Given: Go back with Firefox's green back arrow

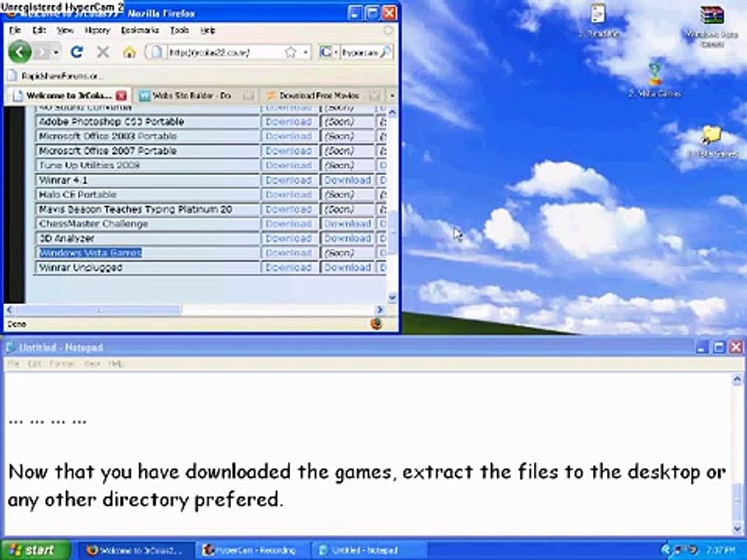Looking at the screenshot, I should click(x=19, y=51).
